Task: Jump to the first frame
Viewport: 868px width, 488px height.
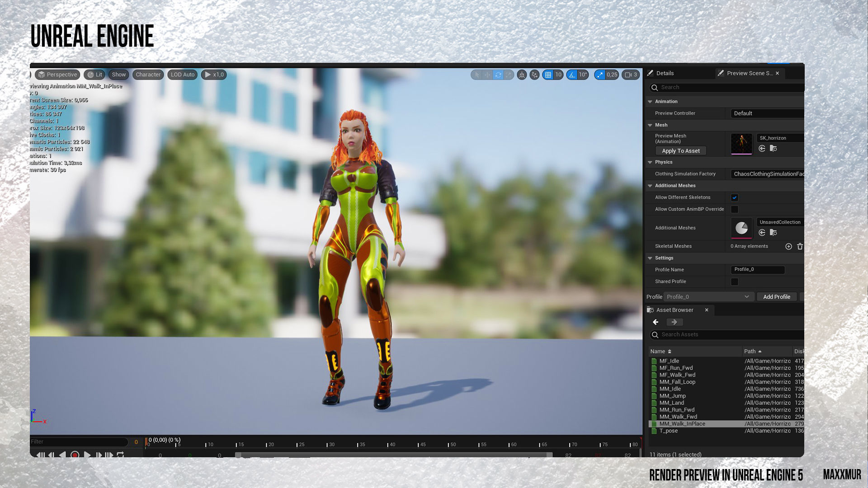Action: (x=40, y=455)
